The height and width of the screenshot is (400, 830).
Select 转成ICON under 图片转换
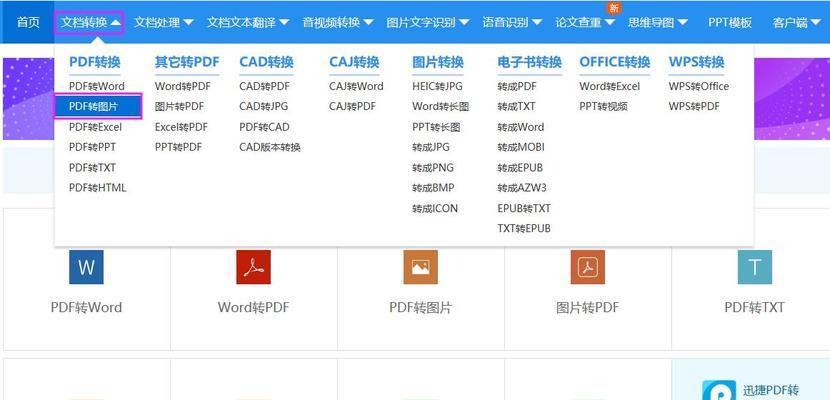tap(435, 208)
